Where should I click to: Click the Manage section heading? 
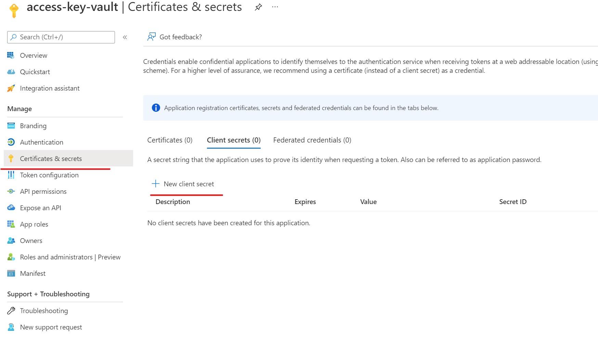click(19, 109)
